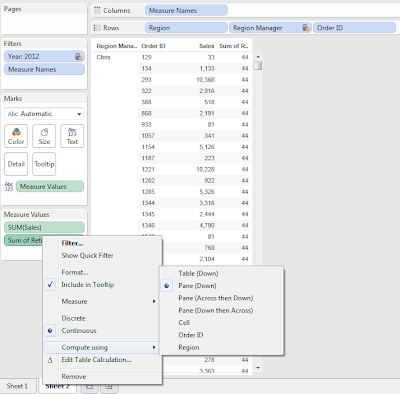Open Filter... from context menu

(x=72, y=243)
